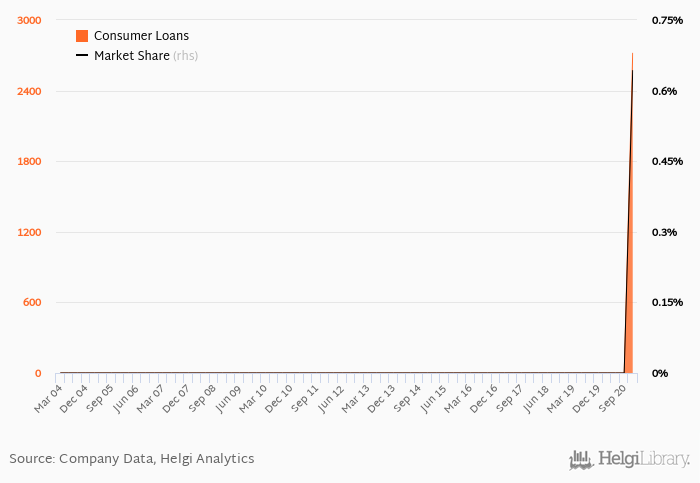Click the HelgiLibrary logo

[x=629, y=459]
